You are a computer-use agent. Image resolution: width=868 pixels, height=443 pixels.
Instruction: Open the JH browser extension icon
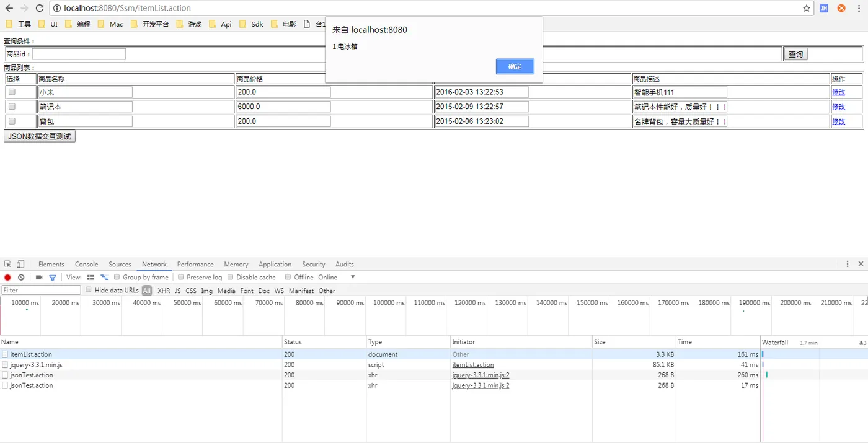coord(824,8)
